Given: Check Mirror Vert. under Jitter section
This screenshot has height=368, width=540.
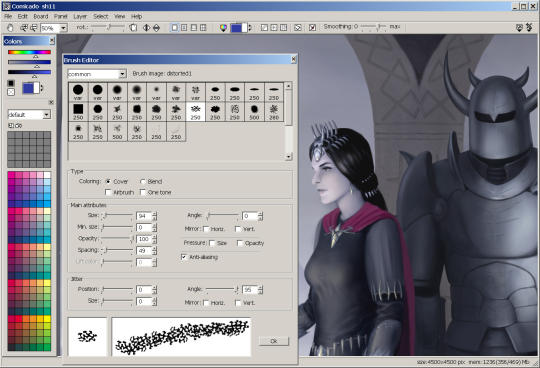Looking at the screenshot, I should (x=238, y=303).
